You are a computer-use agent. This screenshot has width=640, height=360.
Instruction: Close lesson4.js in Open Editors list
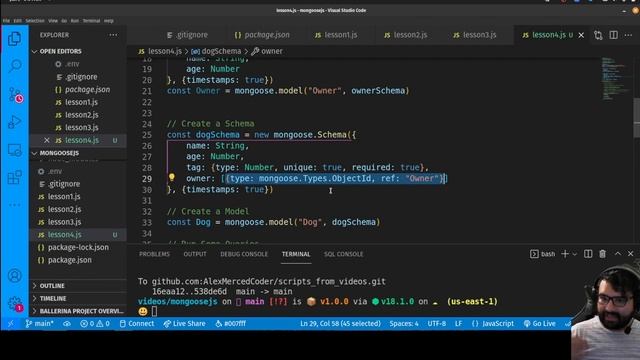pos(47,140)
